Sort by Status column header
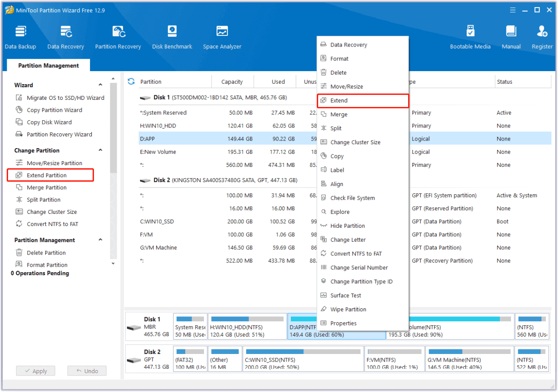558x392 pixels. [523, 81]
